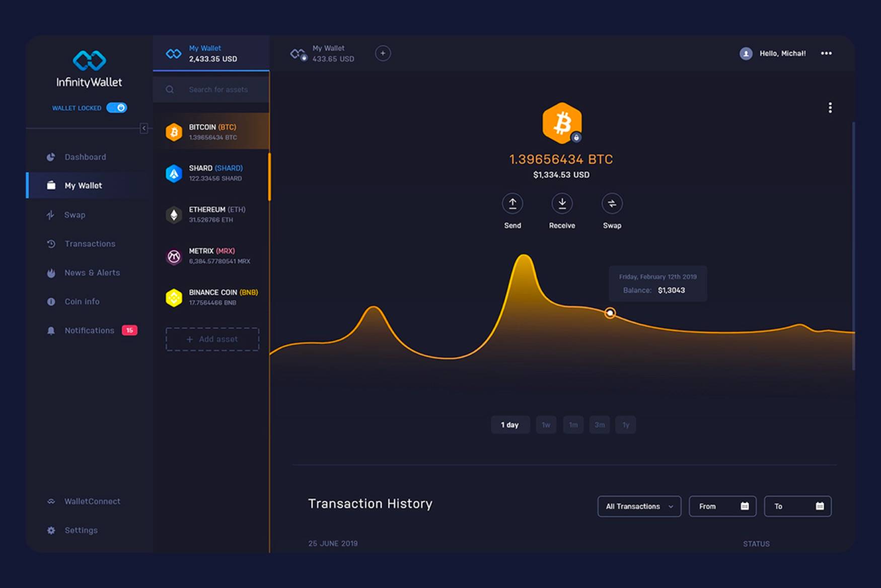Image resolution: width=881 pixels, height=588 pixels.
Task: Click the Bitcoin coin icon in asset list
Action: point(174,132)
